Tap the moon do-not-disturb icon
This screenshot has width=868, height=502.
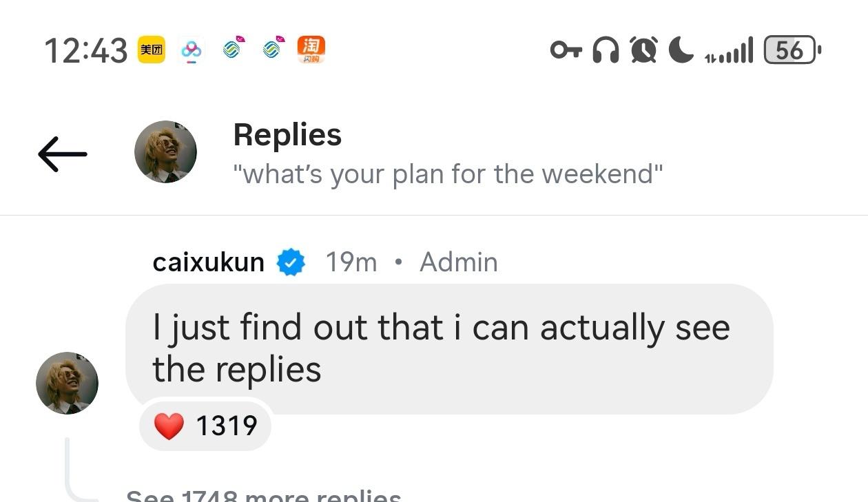tap(681, 50)
